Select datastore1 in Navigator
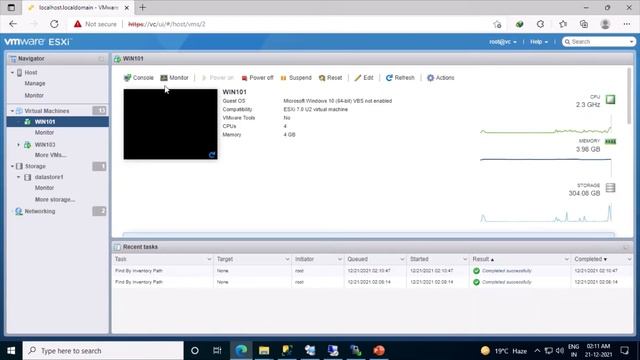Viewport: 640px width, 360px height. (x=49, y=177)
